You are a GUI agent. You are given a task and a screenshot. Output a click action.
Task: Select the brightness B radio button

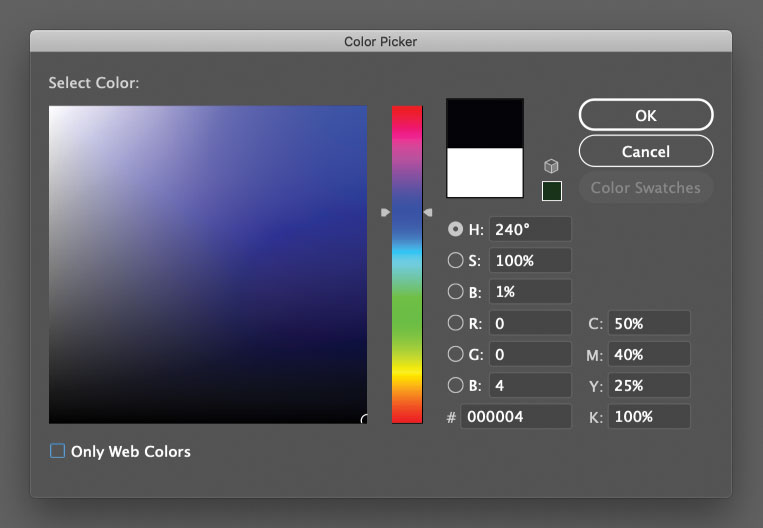456,292
